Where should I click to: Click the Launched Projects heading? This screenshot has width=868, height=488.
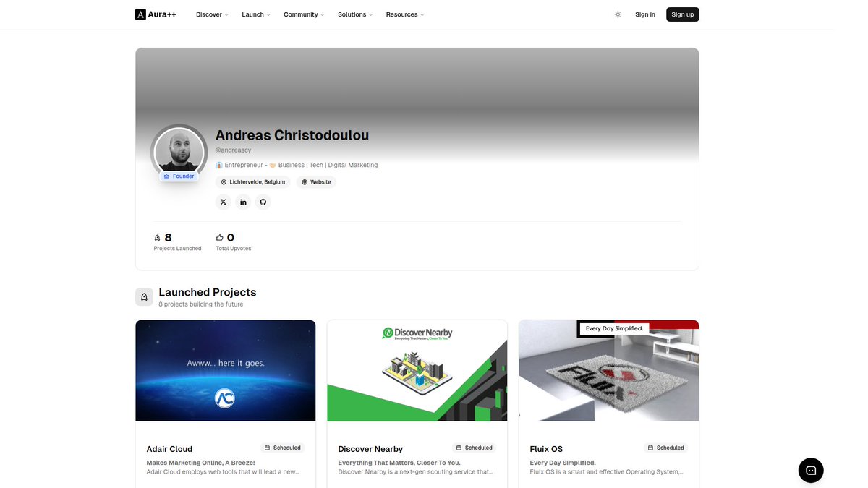coord(208,292)
